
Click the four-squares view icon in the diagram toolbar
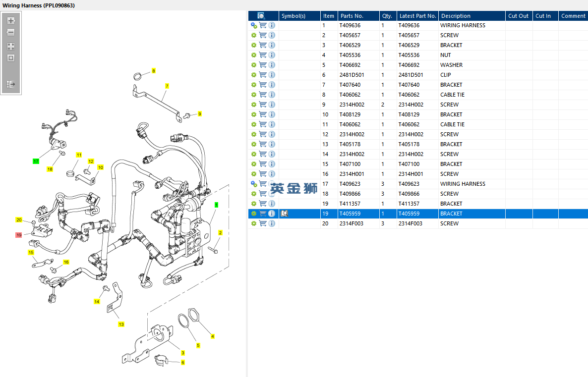11,47
